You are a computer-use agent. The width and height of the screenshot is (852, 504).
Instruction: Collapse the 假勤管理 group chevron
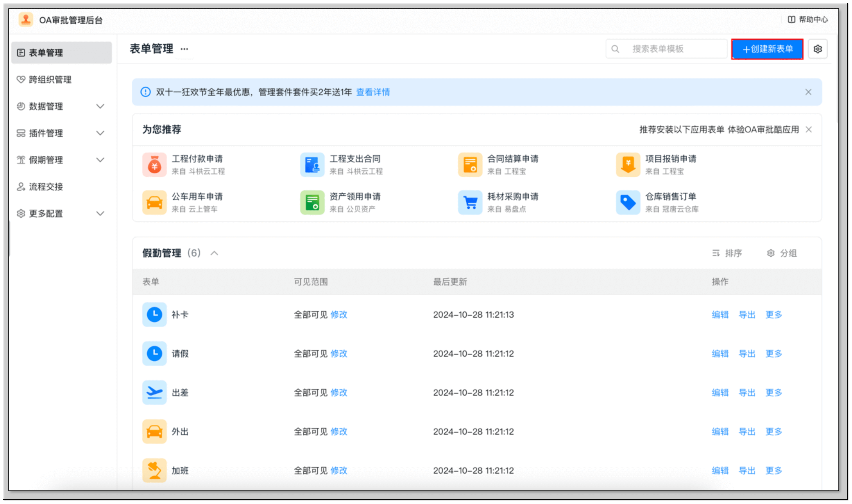tap(214, 253)
